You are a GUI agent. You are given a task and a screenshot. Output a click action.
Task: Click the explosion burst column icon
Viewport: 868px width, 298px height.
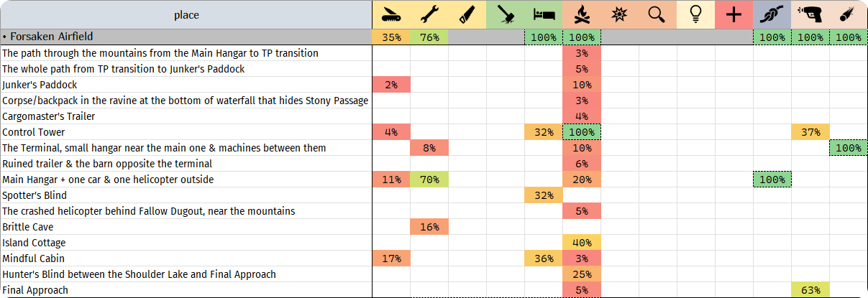[x=619, y=15]
